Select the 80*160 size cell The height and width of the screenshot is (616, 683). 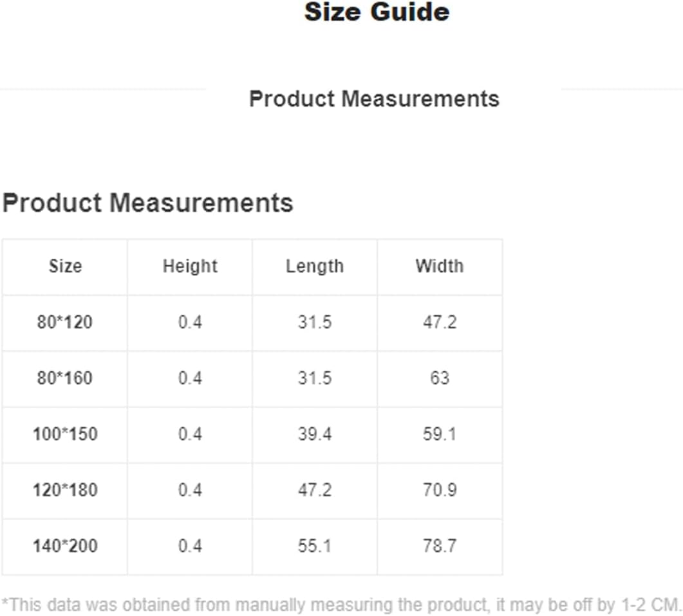tap(65, 378)
